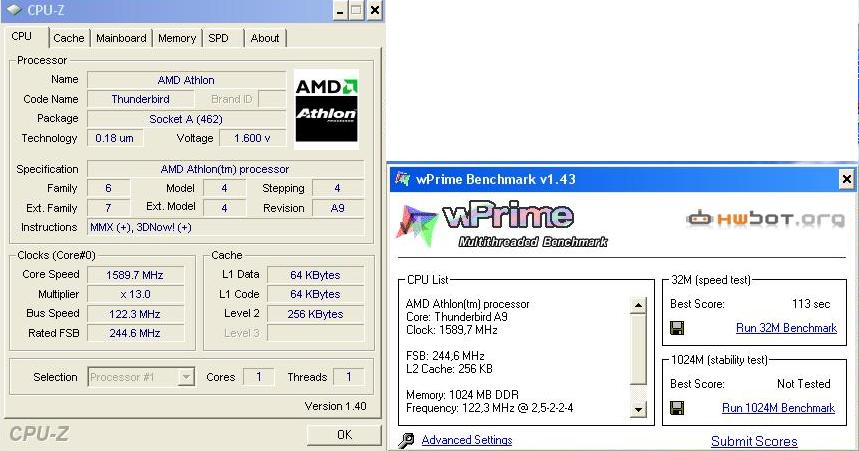Click Level 2 value '256 KBytes'
The height and width of the screenshot is (451, 859).
(315, 314)
